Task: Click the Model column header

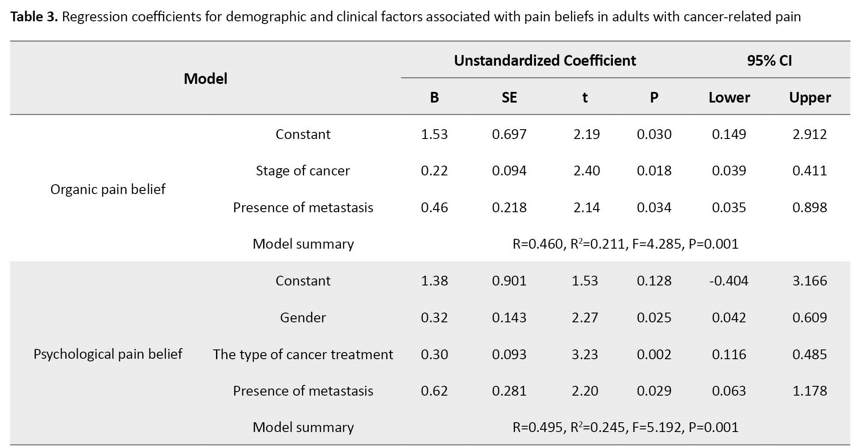Action: [205, 79]
